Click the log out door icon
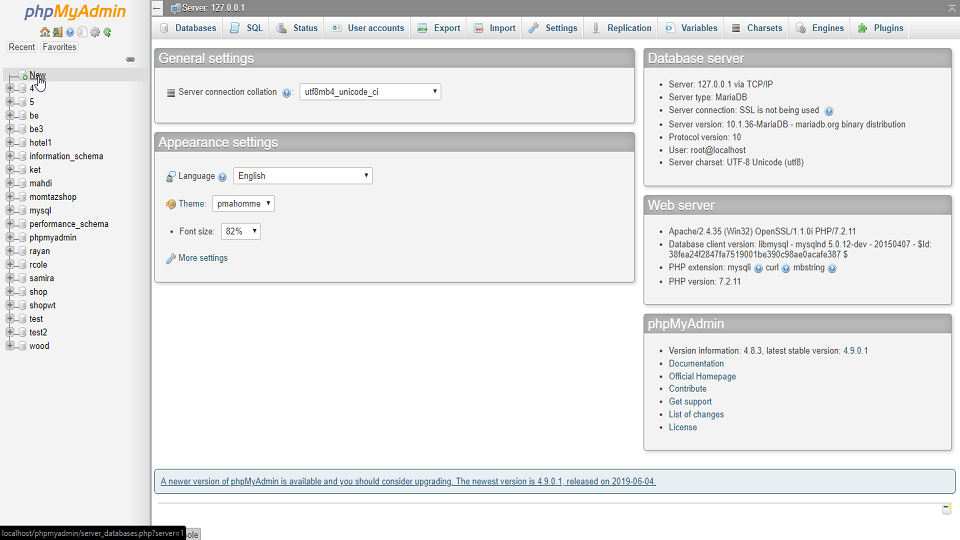This screenshot has height=540, width=960. point(57,32)
